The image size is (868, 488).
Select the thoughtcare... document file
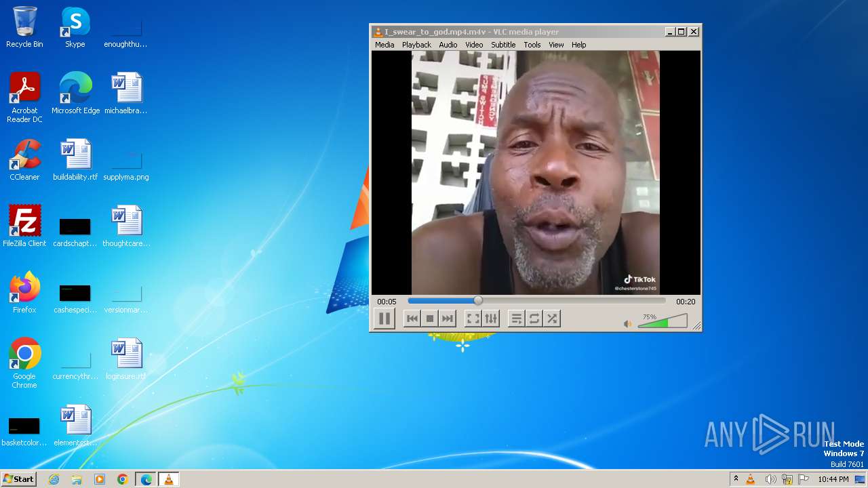click(x=126, y=226)
